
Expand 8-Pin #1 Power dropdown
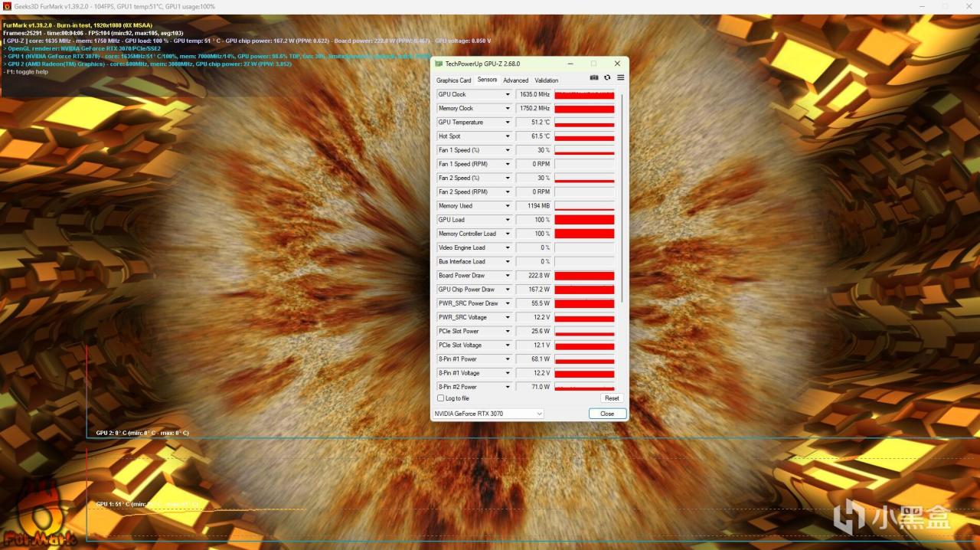(x=507, y=359)
